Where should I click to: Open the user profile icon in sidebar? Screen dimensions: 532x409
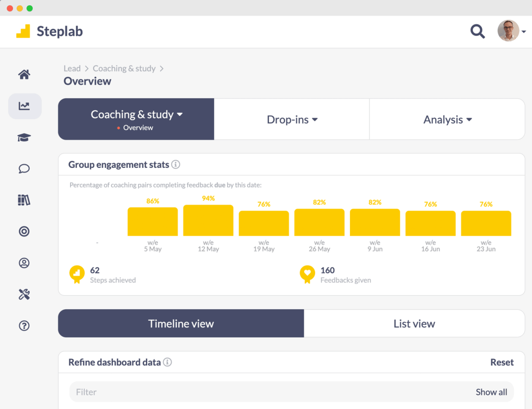click(x=24, y=263)
